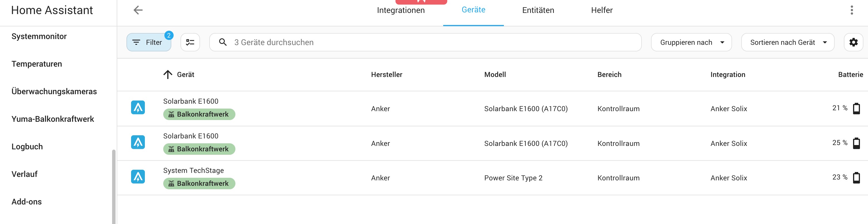Toggle selection mode checklist icon
The height and width of the screenshot is (224, 868).
(x=190, y=42)
